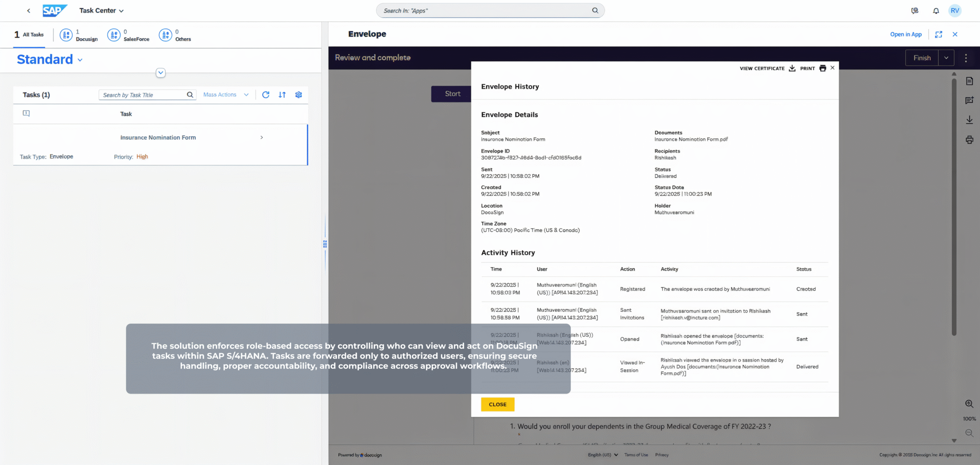Select the Insurance Nomination Form task checkbox
Screen dimensions: 980x465
(26, 137)
